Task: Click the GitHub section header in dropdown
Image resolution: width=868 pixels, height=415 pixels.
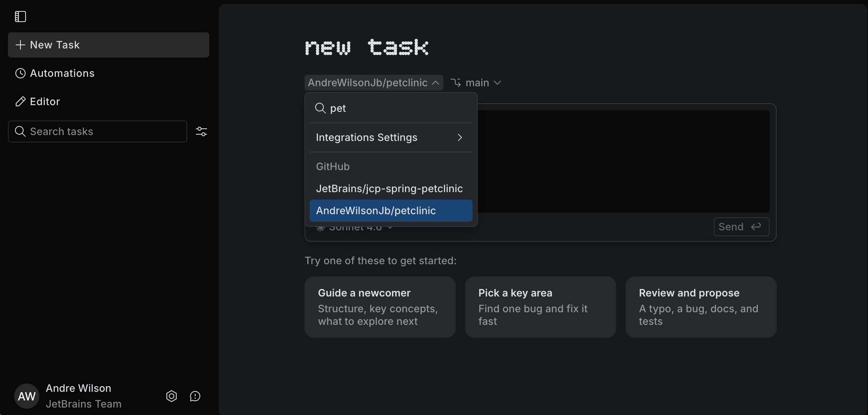Action: pos(333,167)
